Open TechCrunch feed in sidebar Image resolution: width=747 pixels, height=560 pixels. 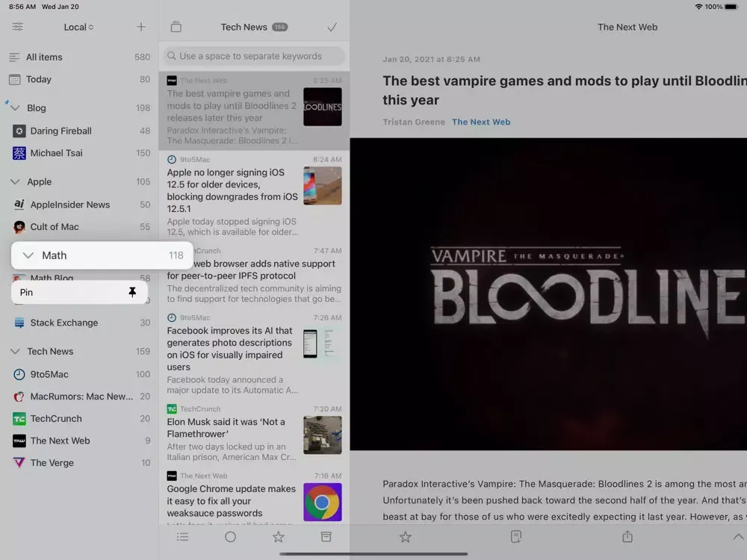(80, 419)
